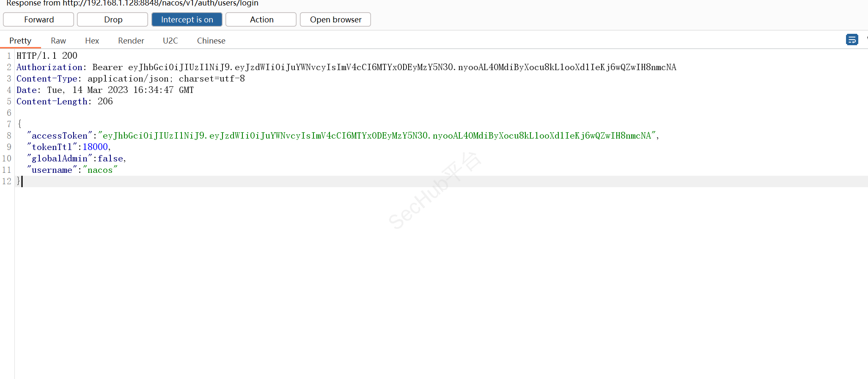This screenshot has height=379, width=868.
Task: Turn off the Intercept is on toggle
Action: click(187, 19)
